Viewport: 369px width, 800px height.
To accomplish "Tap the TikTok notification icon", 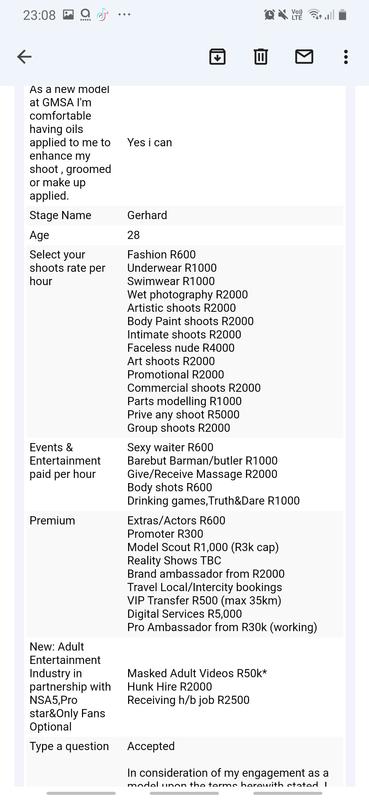I will [103, 15].
